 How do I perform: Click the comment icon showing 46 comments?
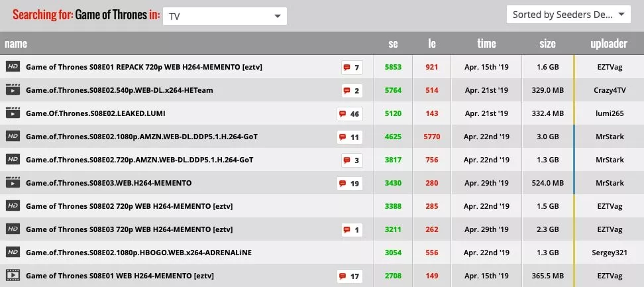point(350,113)
